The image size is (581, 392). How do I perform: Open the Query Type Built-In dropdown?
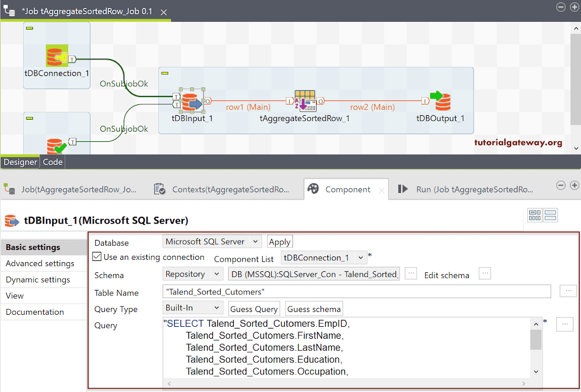pos(193,308)
